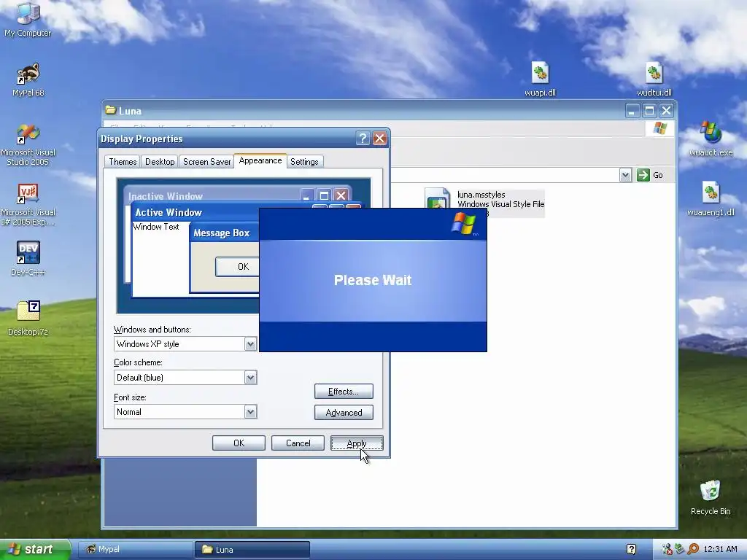This screenshot has height=560, width=747.
Task: Click the OK button in the Message Box preview
Action: 237,267
